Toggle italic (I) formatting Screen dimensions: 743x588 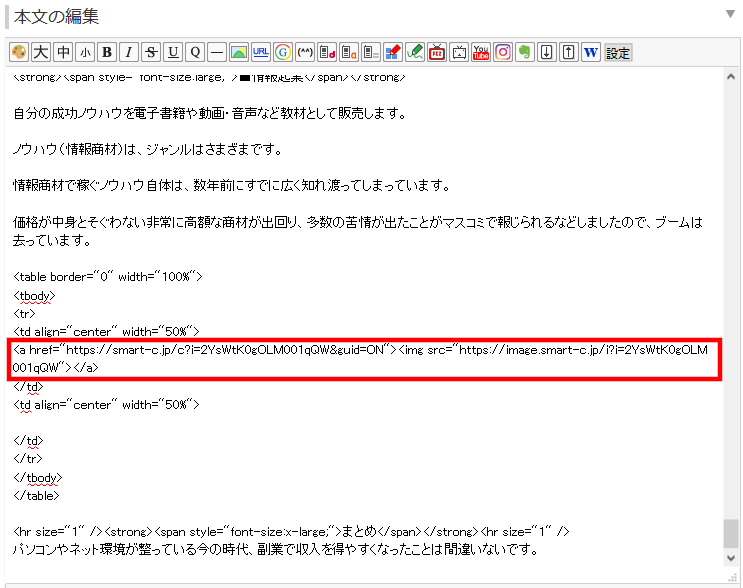[129, 52]
